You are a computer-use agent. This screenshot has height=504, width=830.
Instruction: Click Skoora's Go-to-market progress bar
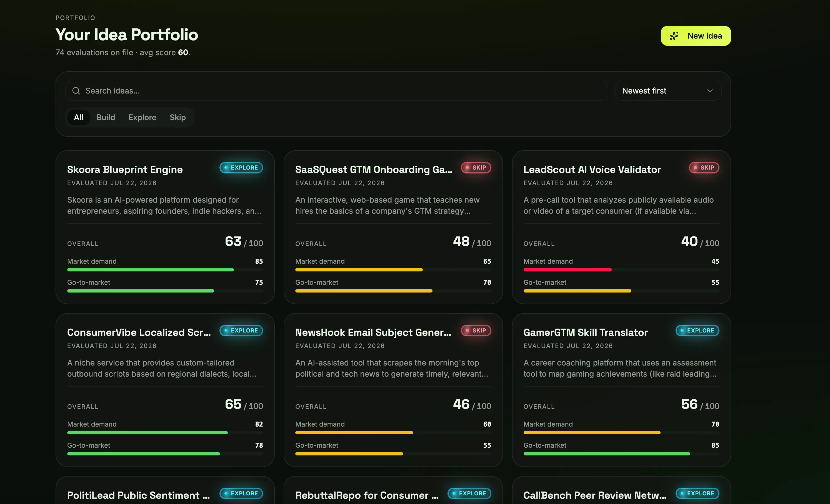pos(165,291)
